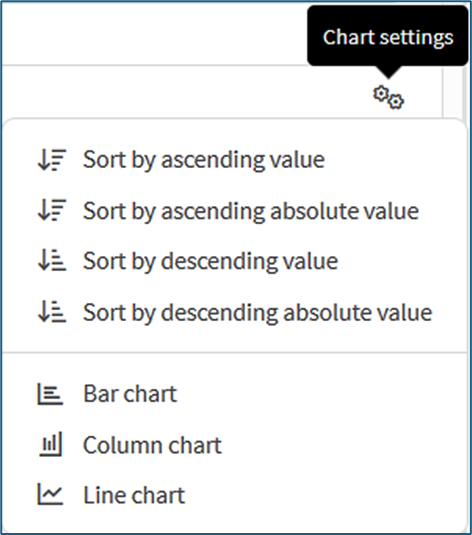This screenshot has height=535, width=472.
Task: Click the descending value sort icon
Action: pos(52,261)
